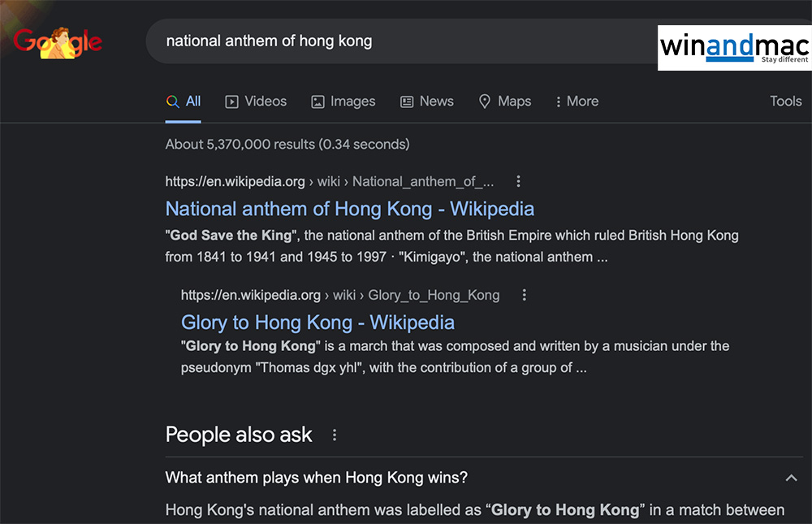
Task: Open the More search filters dropdown
Action: point(577,102)
